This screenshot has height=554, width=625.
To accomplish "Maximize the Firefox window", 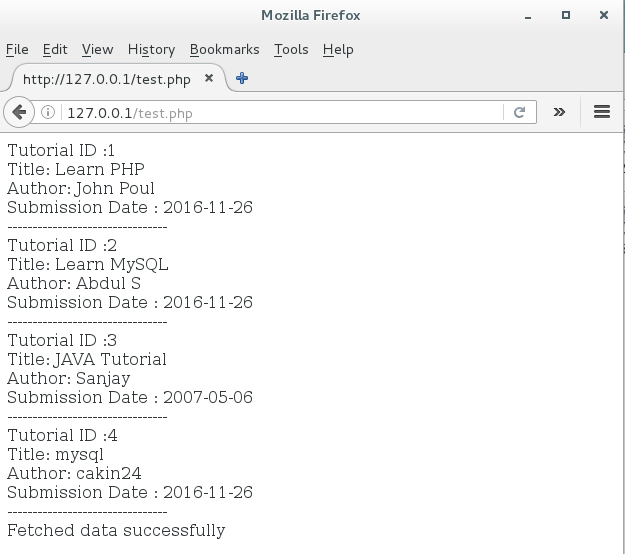I will coord(566,15).
